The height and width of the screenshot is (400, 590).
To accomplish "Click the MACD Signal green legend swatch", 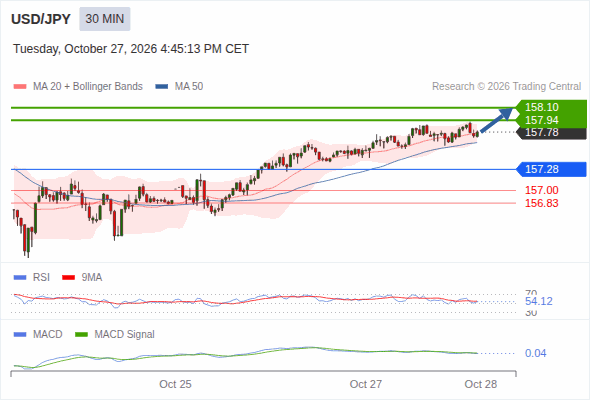I will [81, 335].
